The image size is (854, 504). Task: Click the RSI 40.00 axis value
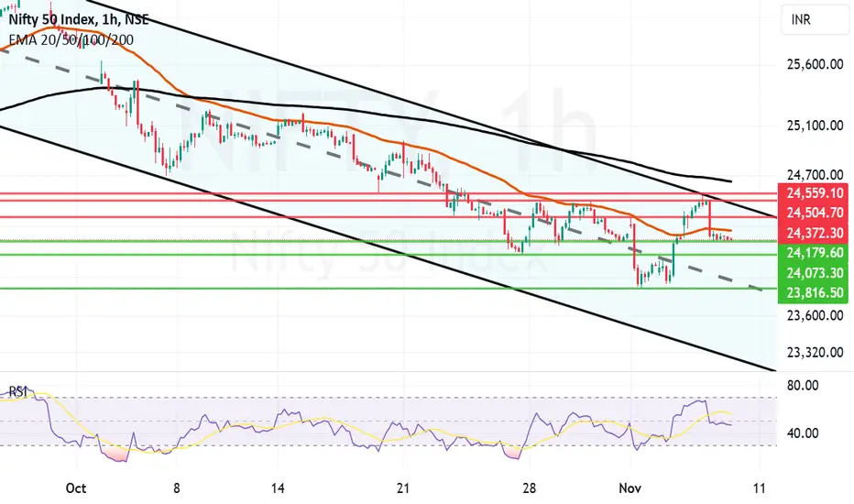(803, 433)
